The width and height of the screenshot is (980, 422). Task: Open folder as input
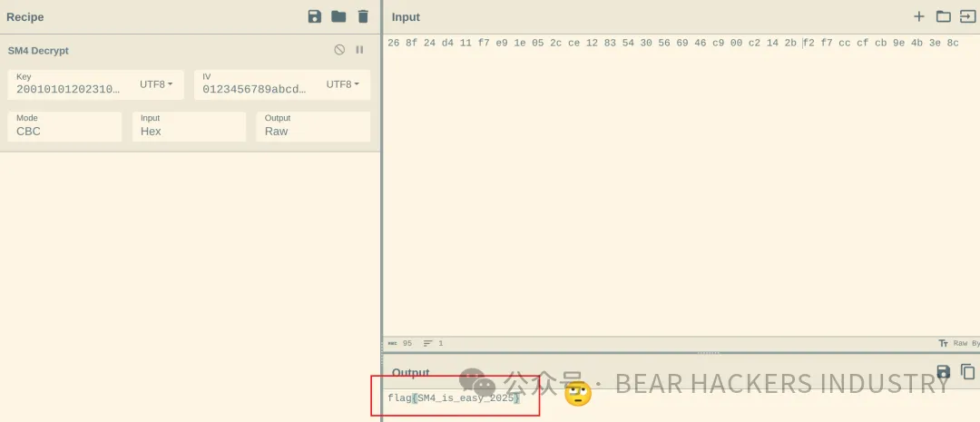943,16
